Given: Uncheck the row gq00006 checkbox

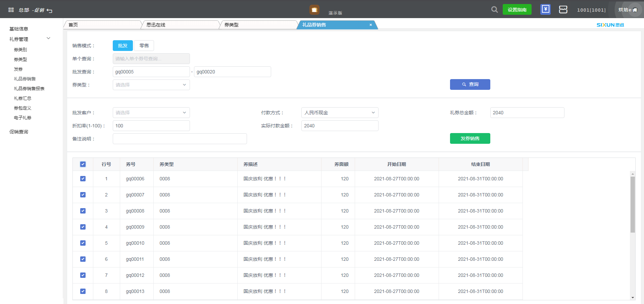Looking at the screenshot, I should point(83,179).
